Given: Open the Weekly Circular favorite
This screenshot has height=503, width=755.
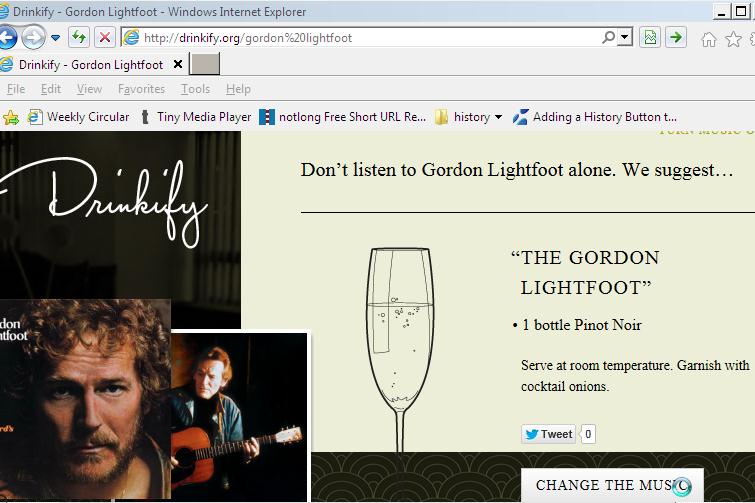Looking at the screenshot, I should (78, 117).
